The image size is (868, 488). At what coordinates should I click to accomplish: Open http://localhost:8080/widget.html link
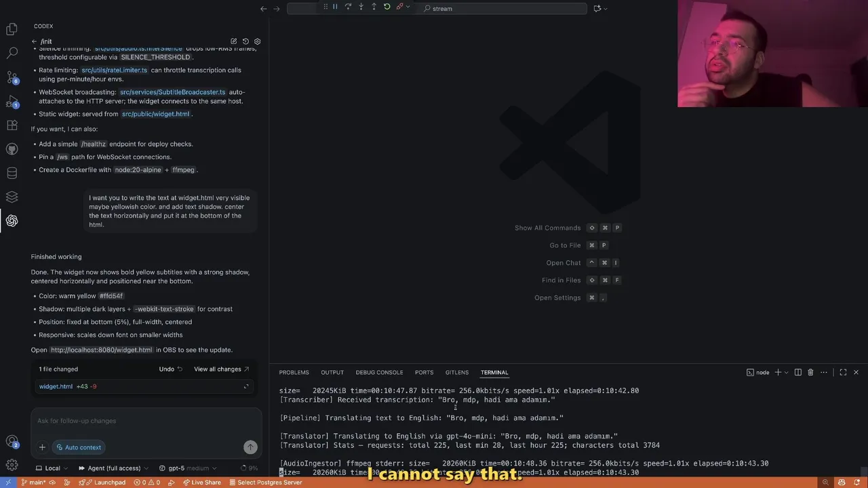click(101, 350)
